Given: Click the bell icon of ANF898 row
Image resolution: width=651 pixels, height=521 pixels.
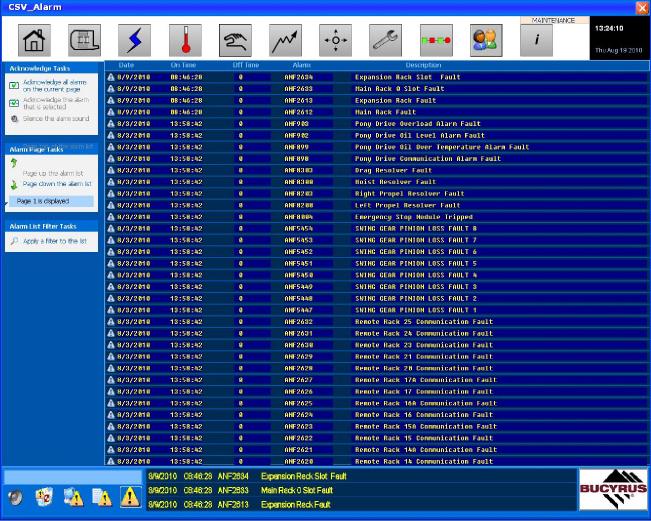Looking at the screenshot, I should coord(110,159).
